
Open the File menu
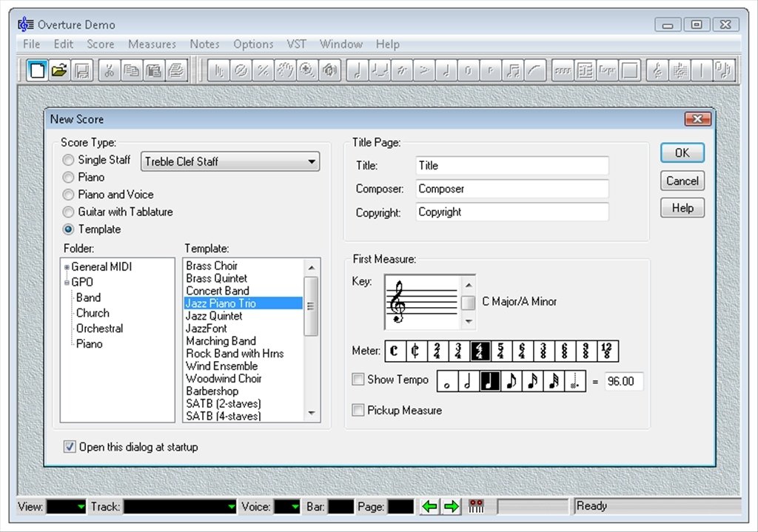point(31,44)
